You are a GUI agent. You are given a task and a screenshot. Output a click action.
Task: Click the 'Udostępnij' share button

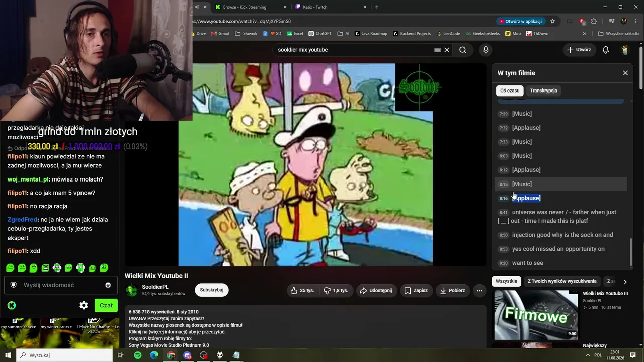[x=377, y=290]
